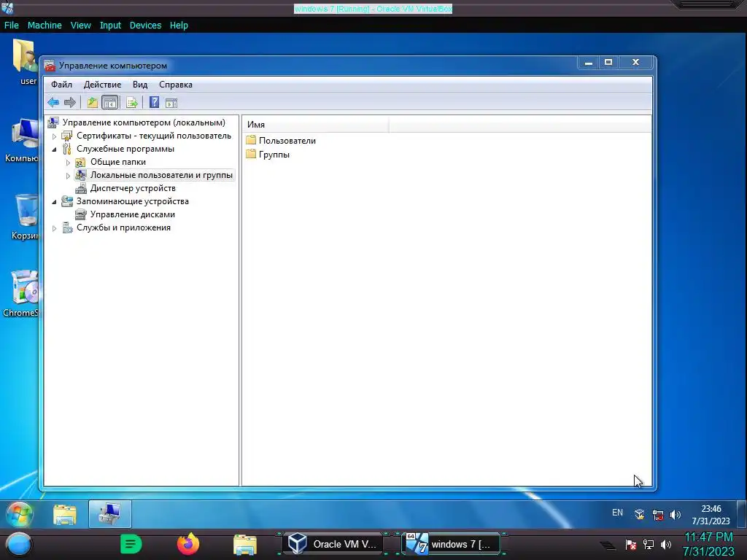
Task: Switch to windows 7 VM taskbar button
Action: [x=452, y=544]
